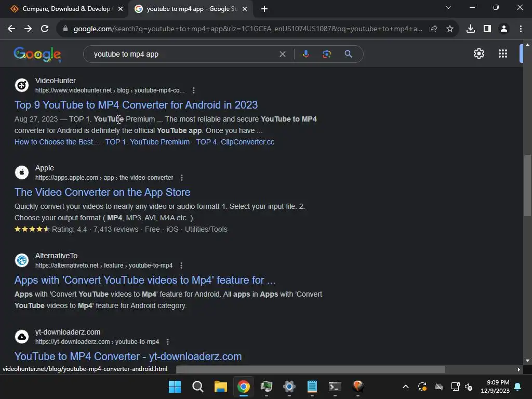Reload the current page
Image resolution: width=532 pixels, height=399 pixels.
[x=45, y=29]
